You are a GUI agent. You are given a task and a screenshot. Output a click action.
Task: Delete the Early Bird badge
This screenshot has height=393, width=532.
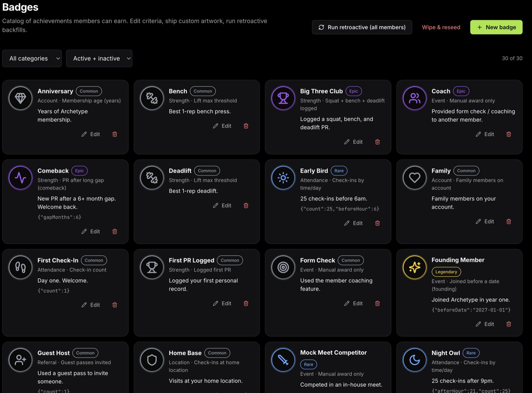click(x=377, y=223)
